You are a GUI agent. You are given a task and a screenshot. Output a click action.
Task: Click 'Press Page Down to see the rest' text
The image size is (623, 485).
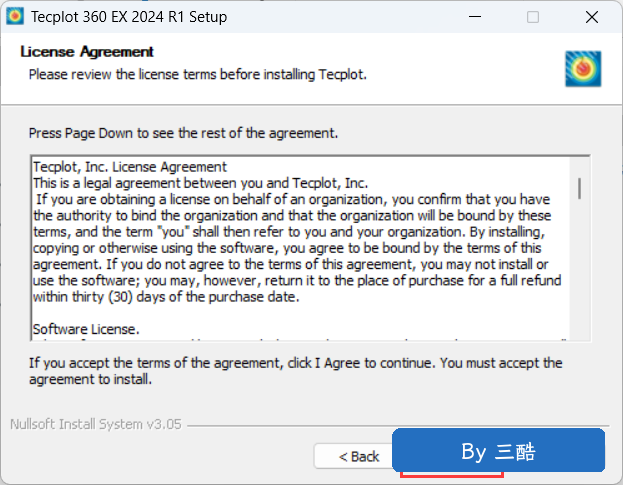pos(183,133)
